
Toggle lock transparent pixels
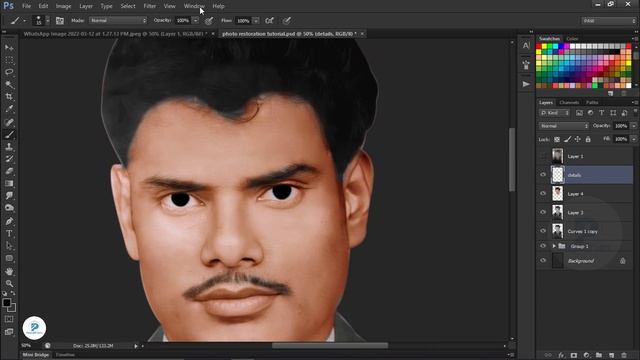tap(557, 139)
